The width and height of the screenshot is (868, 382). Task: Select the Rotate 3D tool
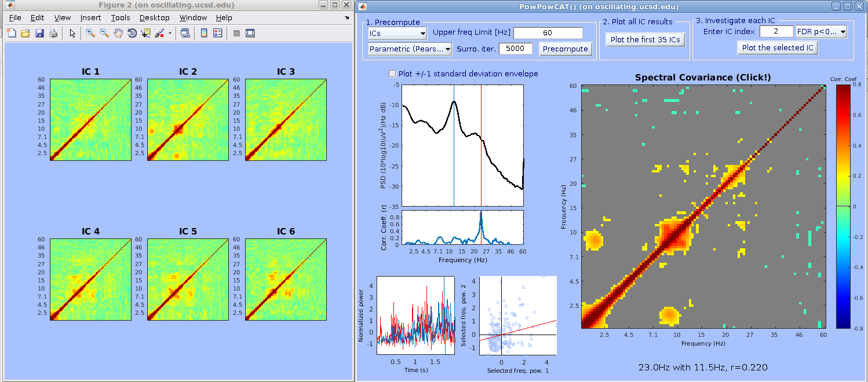[x=132, y=34]
